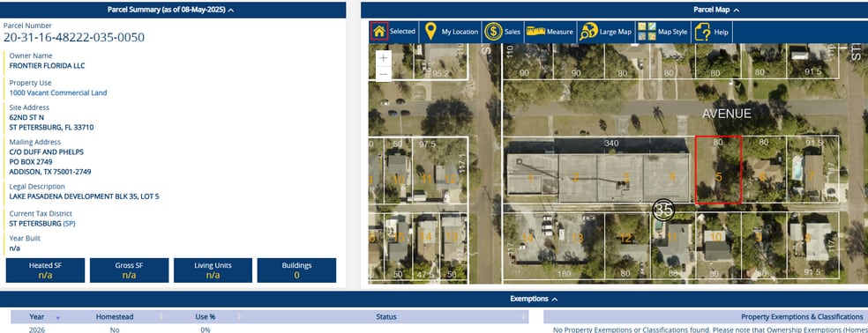
Task: Click the Heated SF tile
Action: (x=45, y=270)
